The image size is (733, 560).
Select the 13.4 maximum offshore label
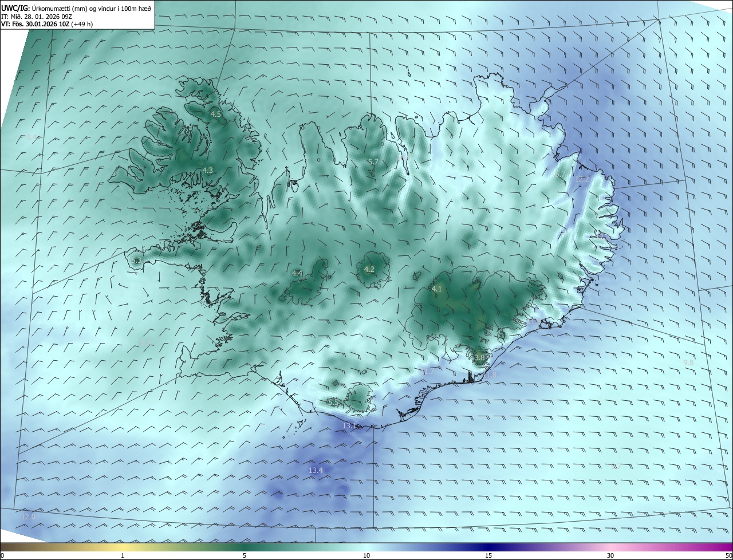tap(316, 471)
